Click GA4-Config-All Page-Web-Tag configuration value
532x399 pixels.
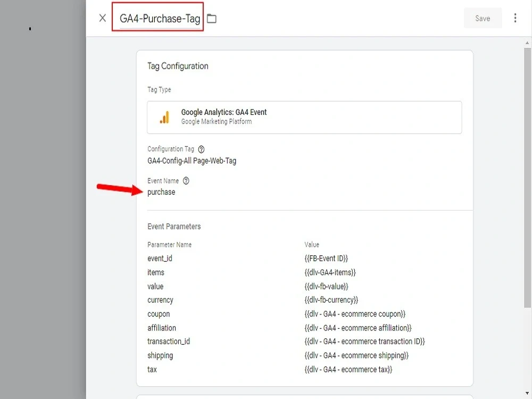tap(192, 161)
